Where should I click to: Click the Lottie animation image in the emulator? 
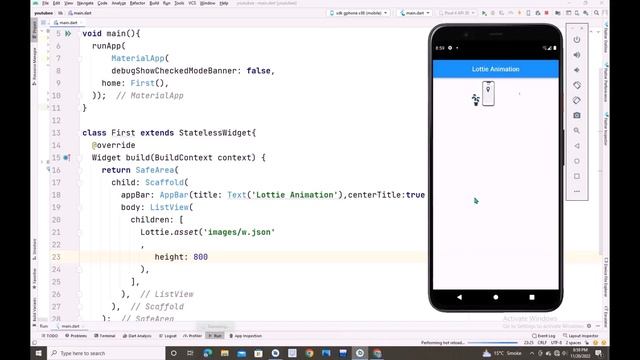484,94
